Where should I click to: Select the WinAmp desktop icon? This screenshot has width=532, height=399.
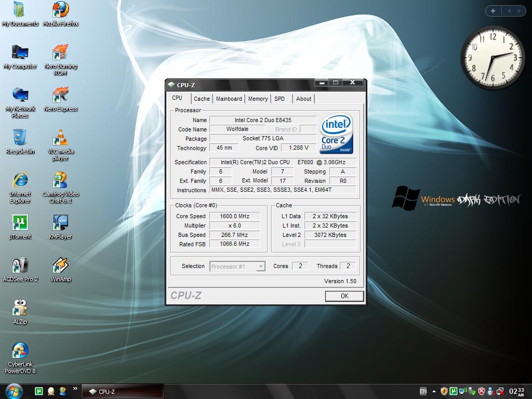coord(60,266)
